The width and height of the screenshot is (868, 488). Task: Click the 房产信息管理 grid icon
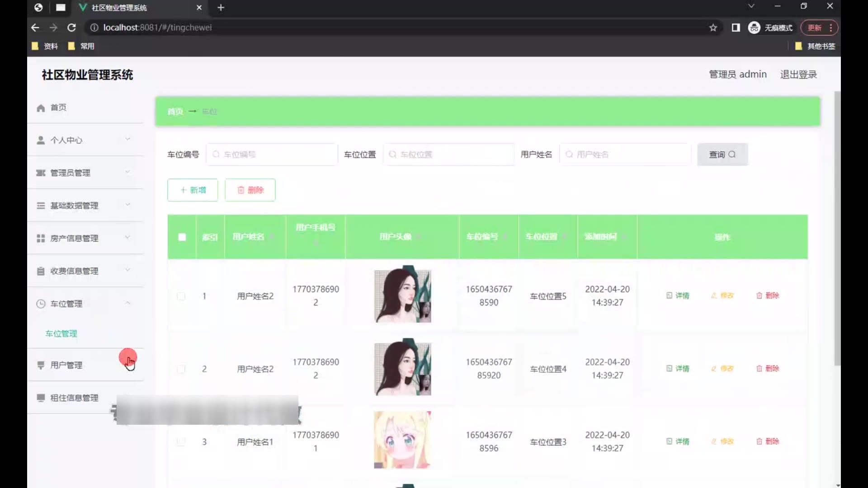[41, 239]
